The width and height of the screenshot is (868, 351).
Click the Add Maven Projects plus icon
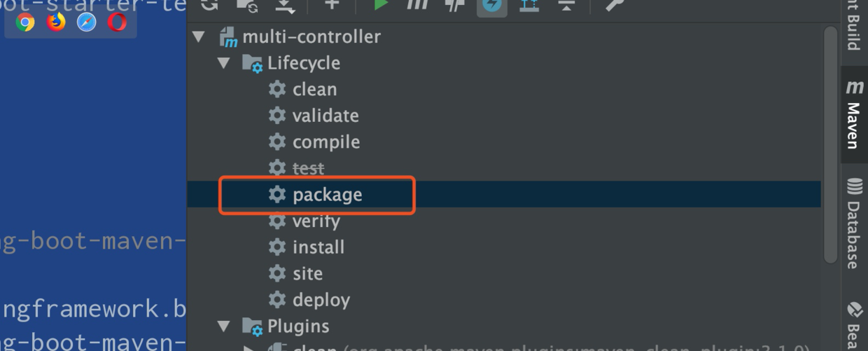332,4
